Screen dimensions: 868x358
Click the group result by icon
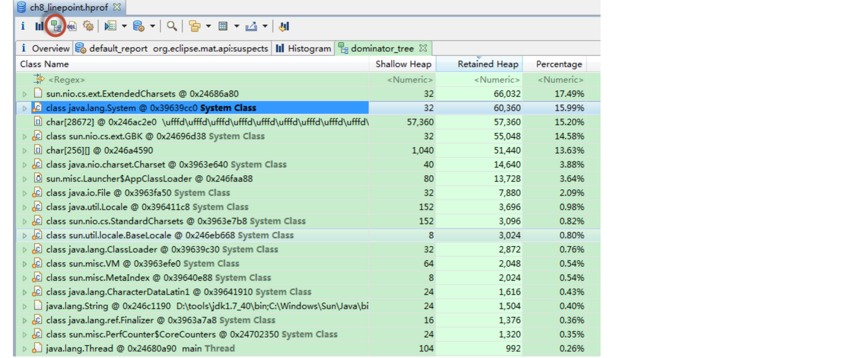point(194,26)
